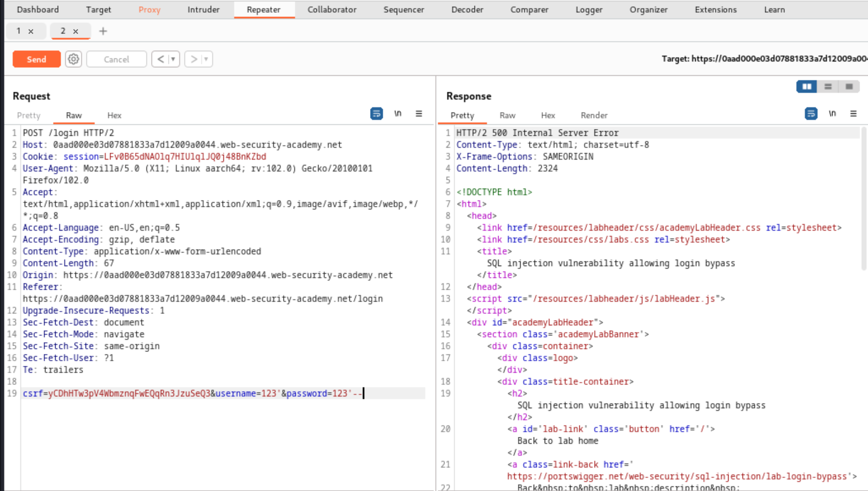Open Repeater settings gear icon
868x491 pixels.
pos(73,59)
